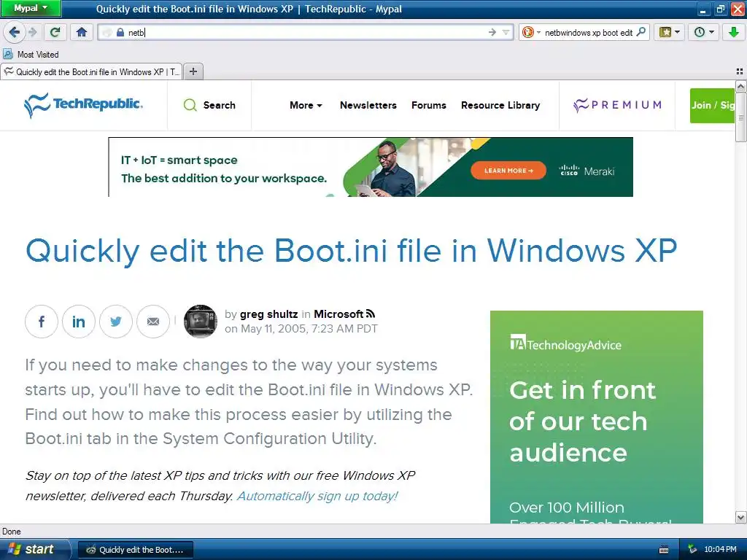Expand the More navigation menu
This screenshot has width=747, height=560.
tap(306, 105)
